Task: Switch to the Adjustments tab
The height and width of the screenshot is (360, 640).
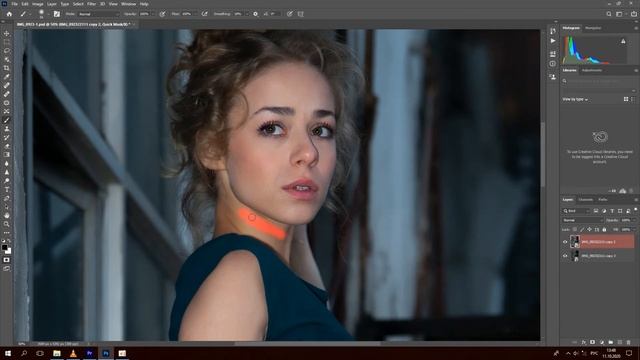Action: pos(592,70)
